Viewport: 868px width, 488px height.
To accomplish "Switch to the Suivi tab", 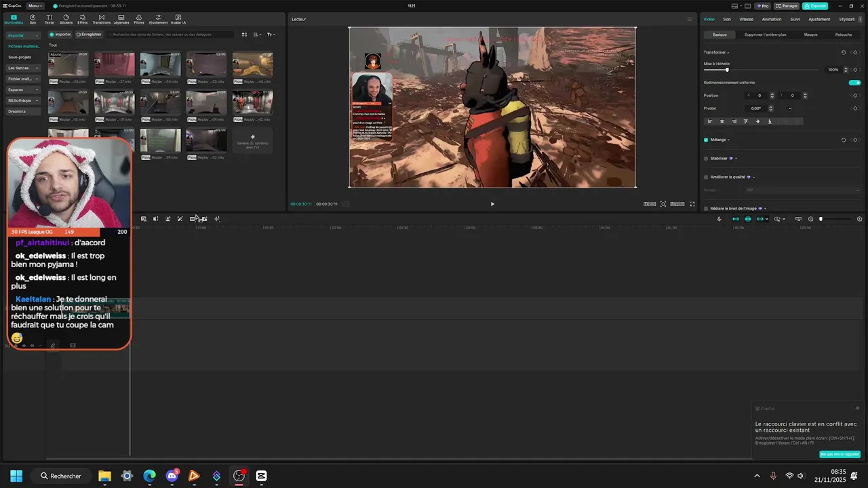I will click(x=795, y=19).
